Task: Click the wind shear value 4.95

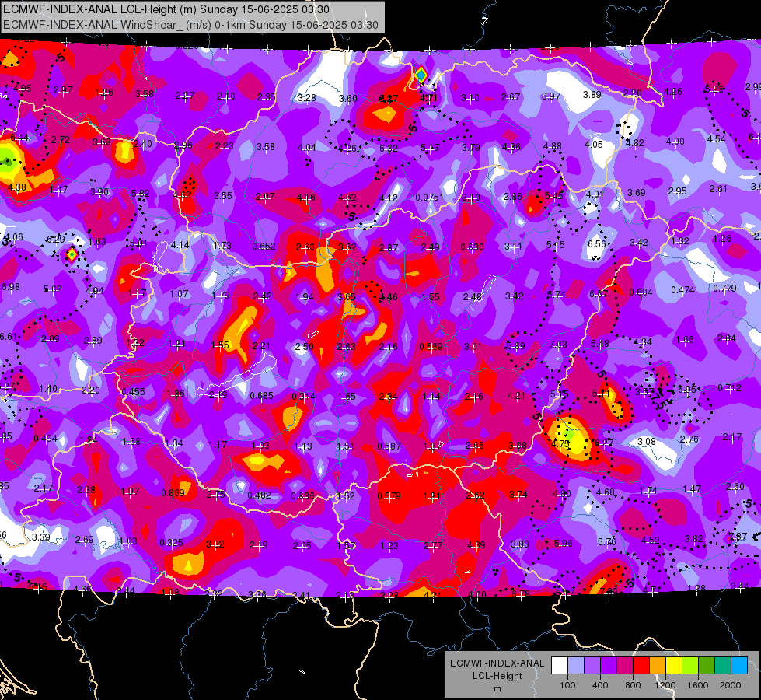Action: click(x=23, y=89)
